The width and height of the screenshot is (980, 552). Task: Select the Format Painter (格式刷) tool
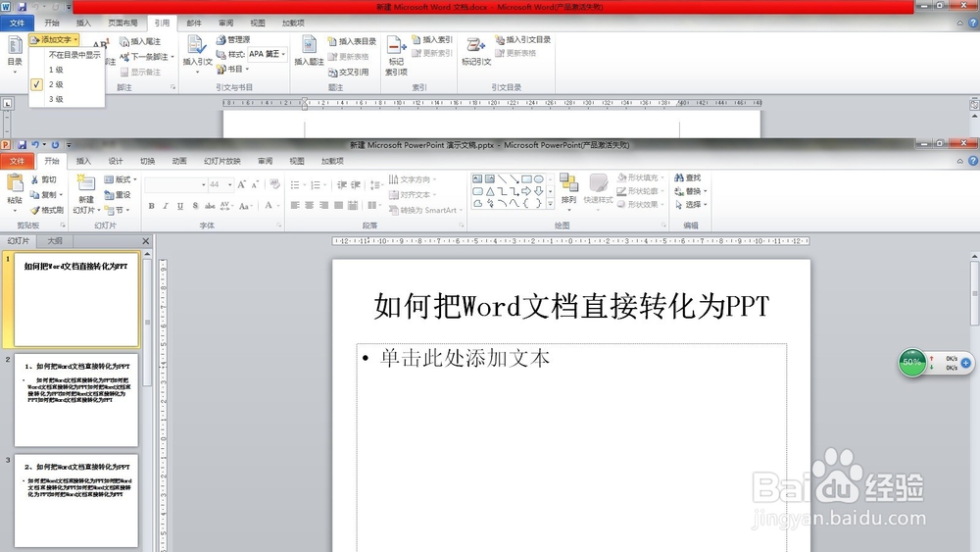pos(47,211)
